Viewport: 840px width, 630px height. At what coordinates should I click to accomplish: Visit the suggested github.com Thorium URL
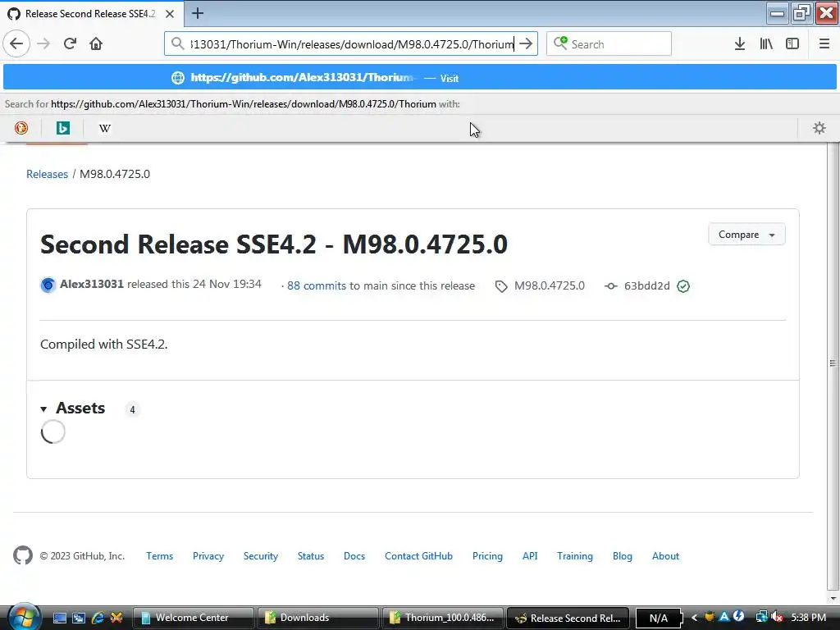(x=420, y=78)
